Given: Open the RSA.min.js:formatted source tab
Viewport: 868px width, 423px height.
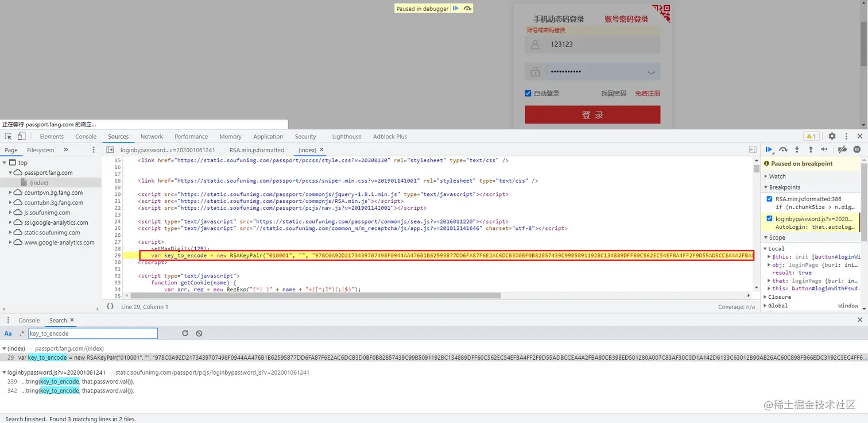Looking at the screenshot, I should [x=257, y=150].
